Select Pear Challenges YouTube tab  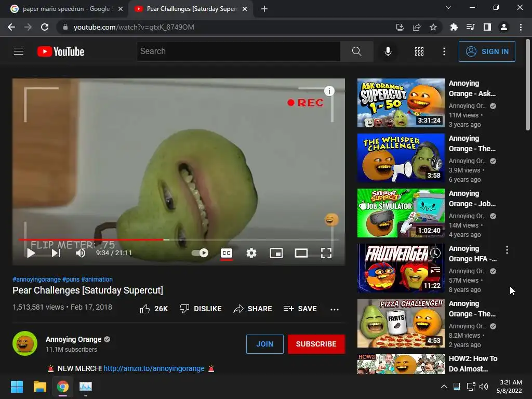click(190, 9)
